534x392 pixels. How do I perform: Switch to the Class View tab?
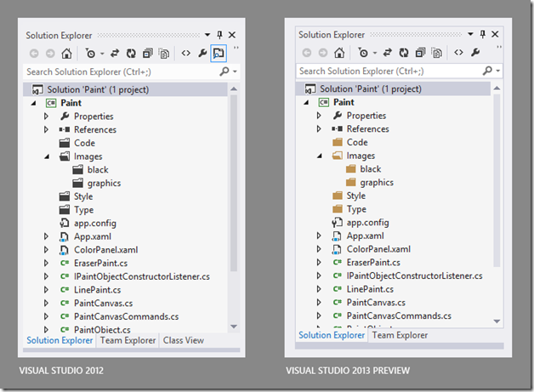183,340
